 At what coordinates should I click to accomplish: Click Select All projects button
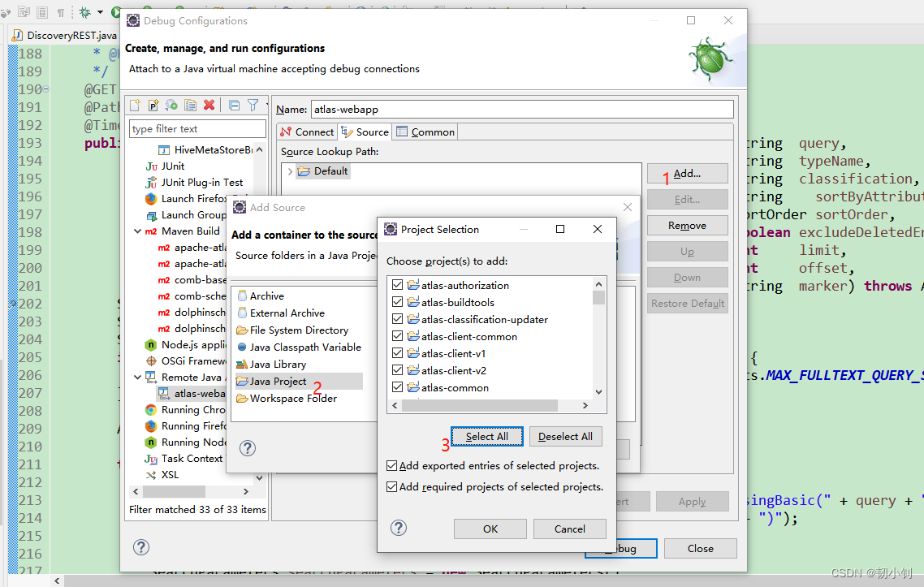pyautogui.click(x=486, y=437)
